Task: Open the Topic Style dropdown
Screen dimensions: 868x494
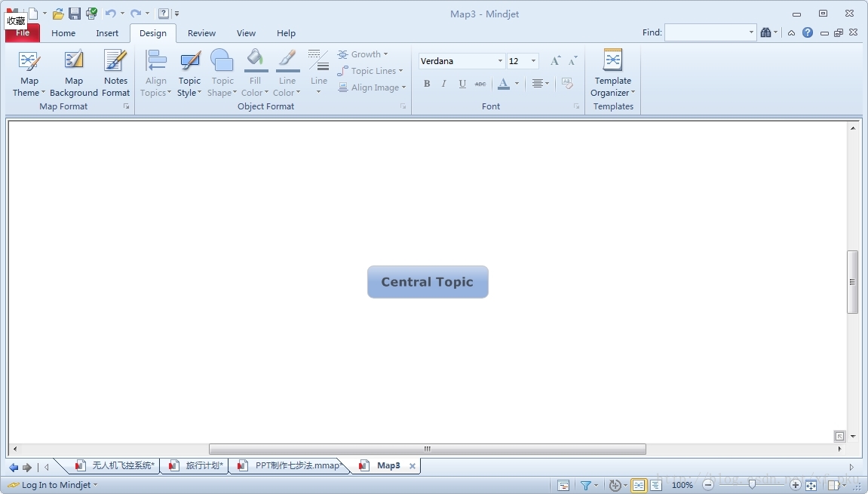Action: (189, 74)
